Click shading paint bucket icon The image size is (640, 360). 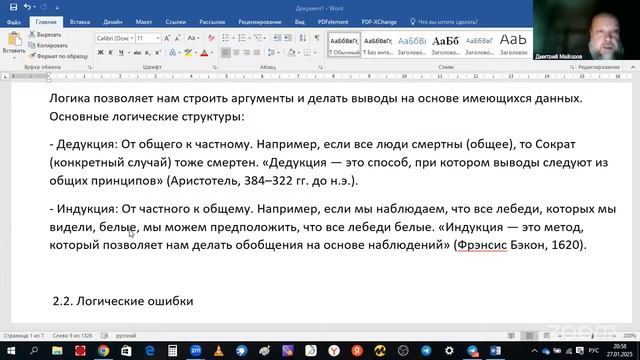coord(291,53)
